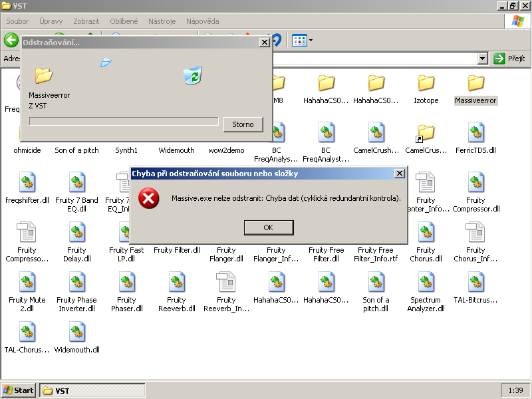Expand the Views button dropdown arrow
Viewport: 532px width, 399px height.
(x=311, y=41)
